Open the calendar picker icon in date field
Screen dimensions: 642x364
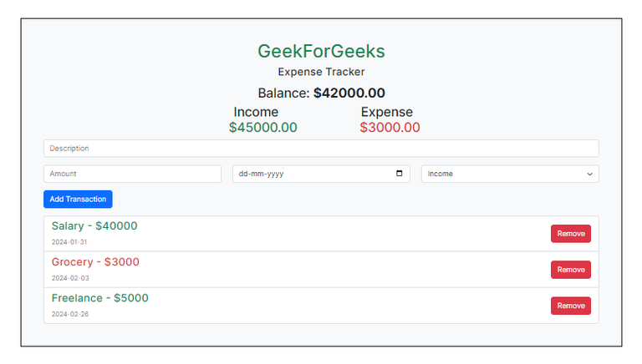tap(399, 174)
